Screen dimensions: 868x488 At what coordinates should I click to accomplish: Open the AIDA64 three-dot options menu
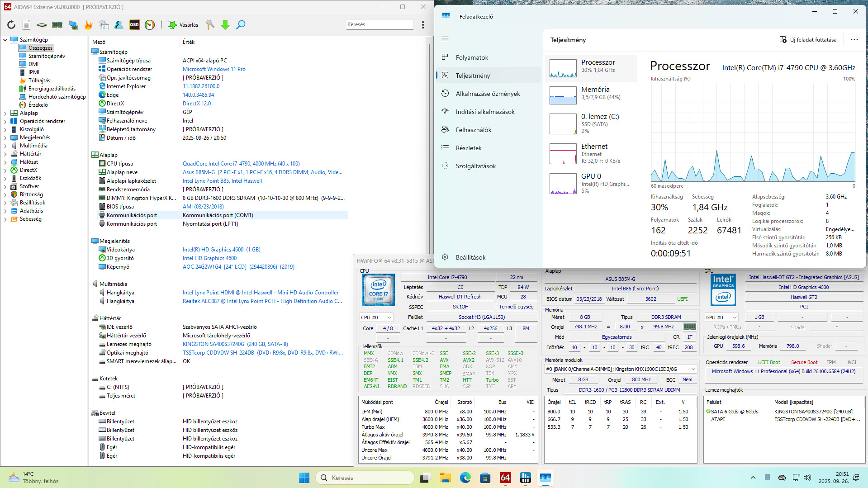point(423,25)
